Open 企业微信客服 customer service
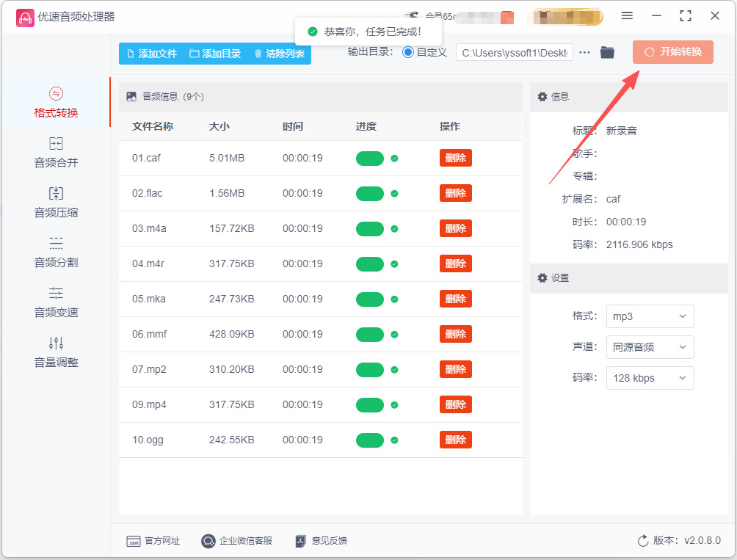The image size is (737, 560). pos(237,541)
